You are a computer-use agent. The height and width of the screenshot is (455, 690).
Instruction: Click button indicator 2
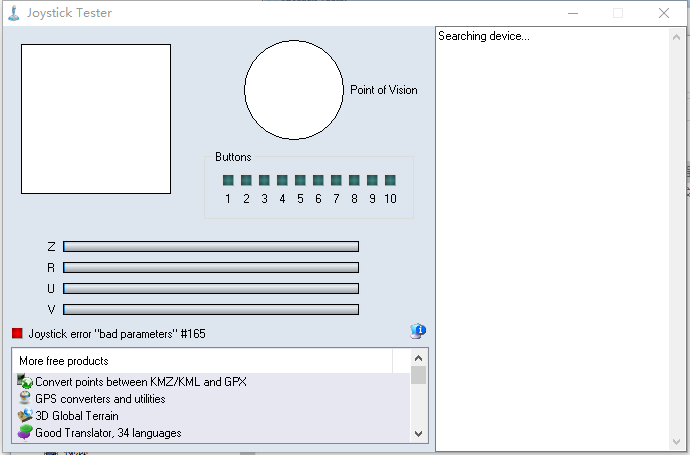tap(246, 180)
